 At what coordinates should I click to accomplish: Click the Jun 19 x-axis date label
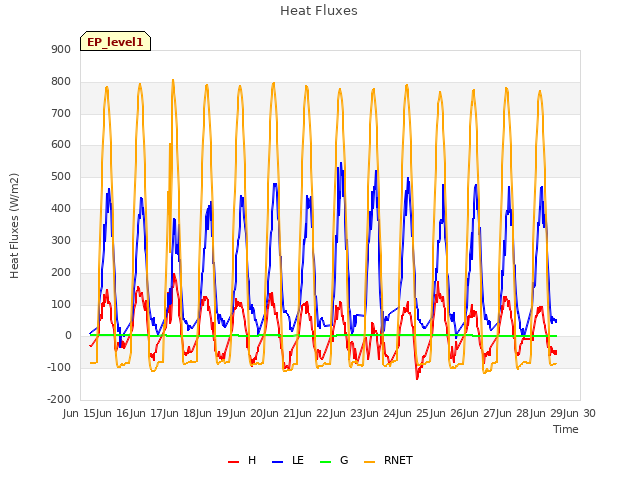pyautogui.click(x=210, y=413)
